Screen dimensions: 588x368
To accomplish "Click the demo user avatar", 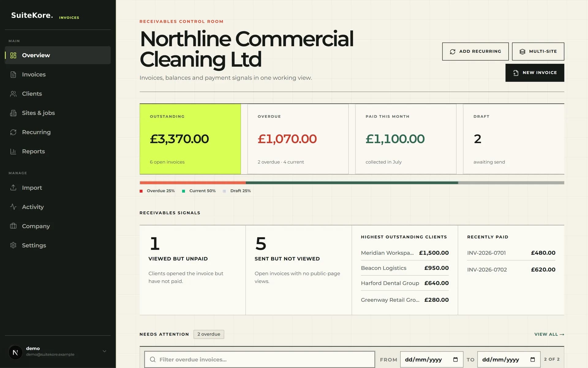I will [x=15, y=352].
